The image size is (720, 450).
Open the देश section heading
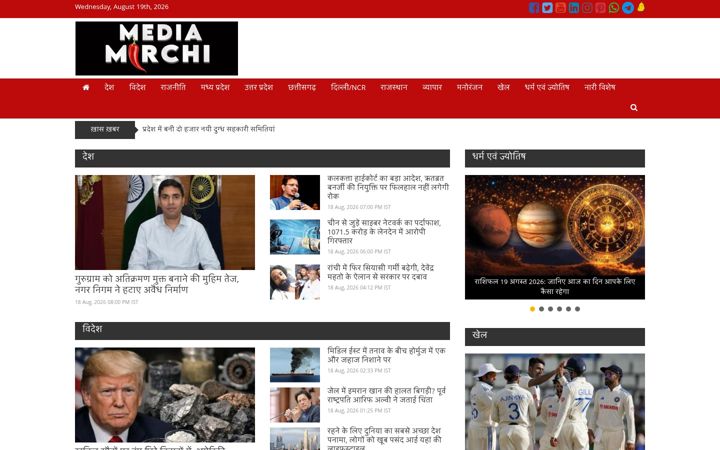tap(88, 157)
